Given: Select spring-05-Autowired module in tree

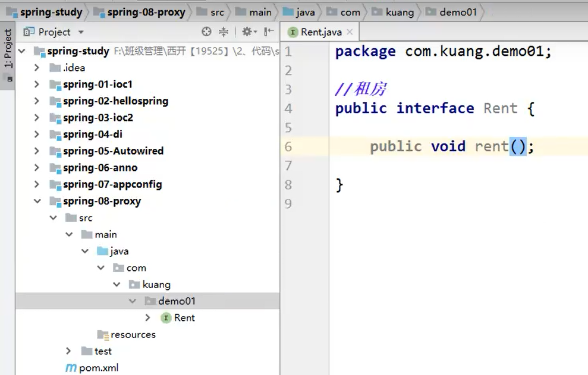Looking at the screenshot, I should (x=113, y=151).
